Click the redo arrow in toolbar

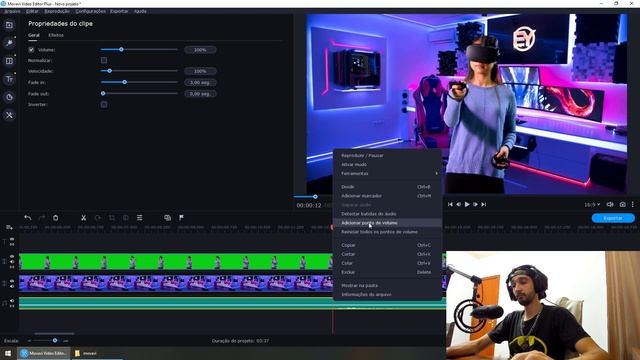(41, 218)
